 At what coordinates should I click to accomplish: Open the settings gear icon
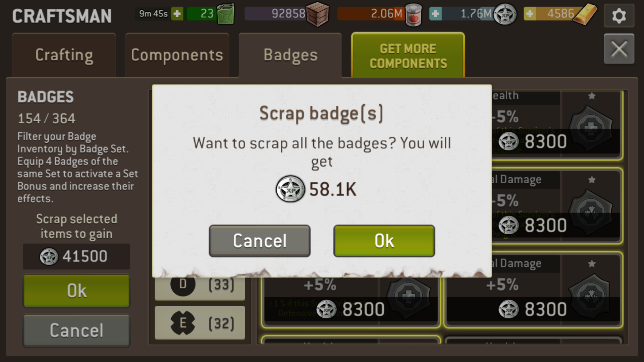click(x=619, y=15)
